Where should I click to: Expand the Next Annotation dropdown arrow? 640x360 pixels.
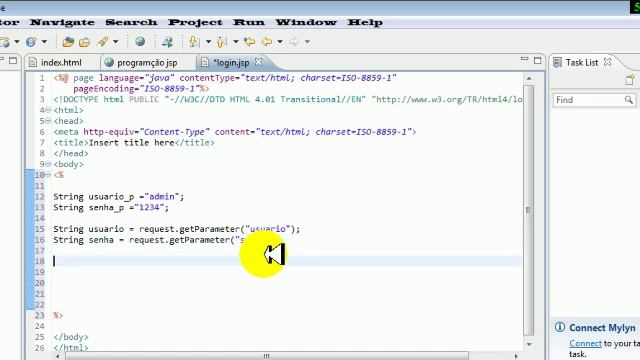click(x=208, y=42)
